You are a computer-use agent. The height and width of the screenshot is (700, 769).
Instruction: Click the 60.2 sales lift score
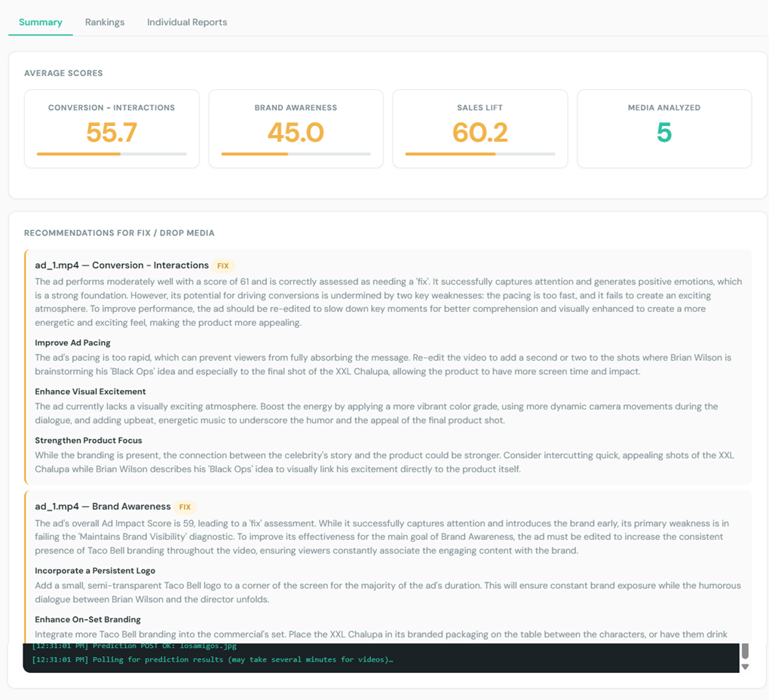pos(479,133)
